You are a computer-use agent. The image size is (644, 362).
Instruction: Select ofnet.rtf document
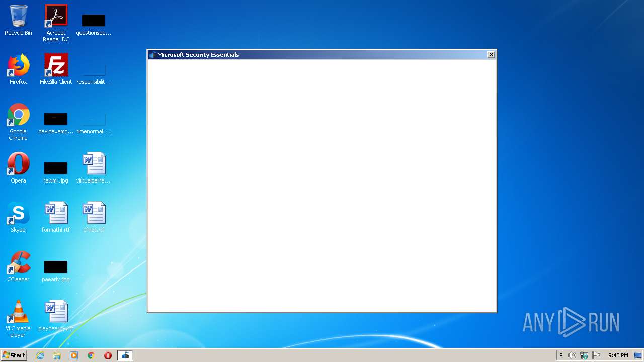(94, 217)
